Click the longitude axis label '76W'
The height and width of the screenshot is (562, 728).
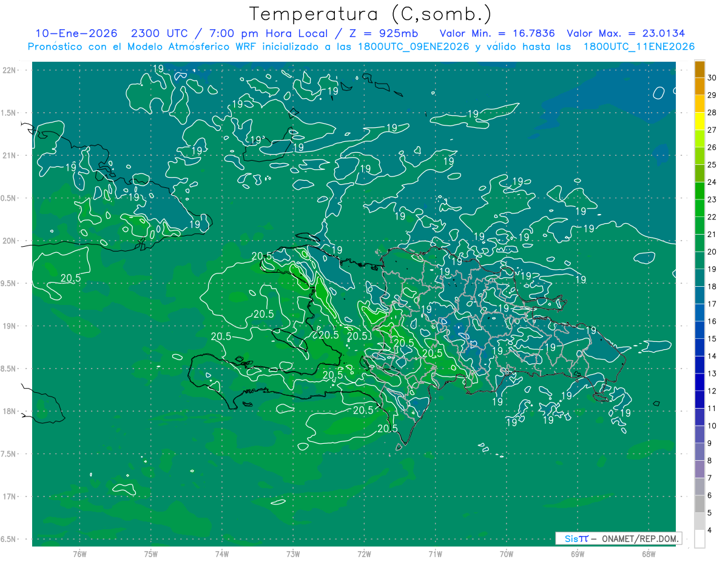tap(79, 554)
